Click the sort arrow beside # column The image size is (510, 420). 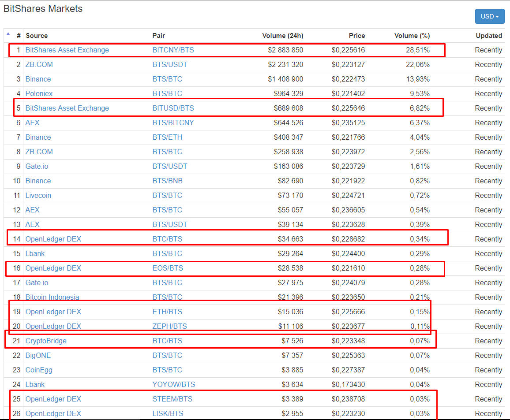(x=8, y=33)
